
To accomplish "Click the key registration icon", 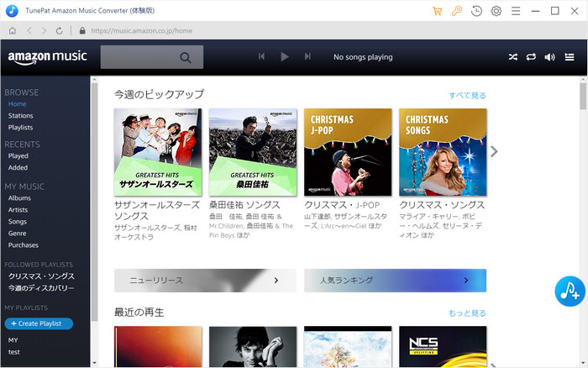I will tap(457, 11).
